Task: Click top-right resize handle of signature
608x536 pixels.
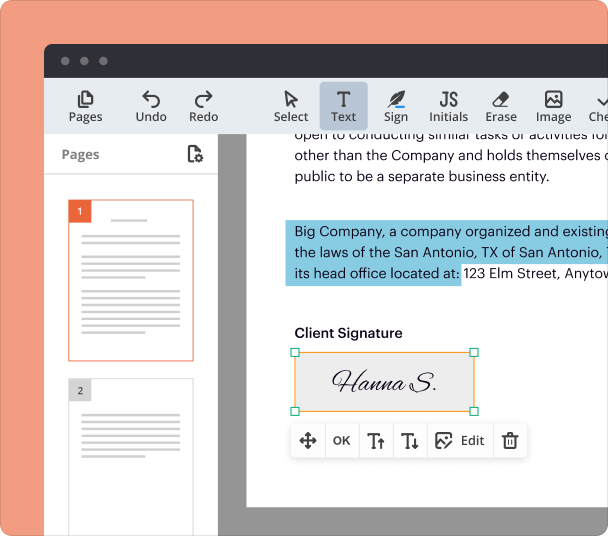Action: 474,352
